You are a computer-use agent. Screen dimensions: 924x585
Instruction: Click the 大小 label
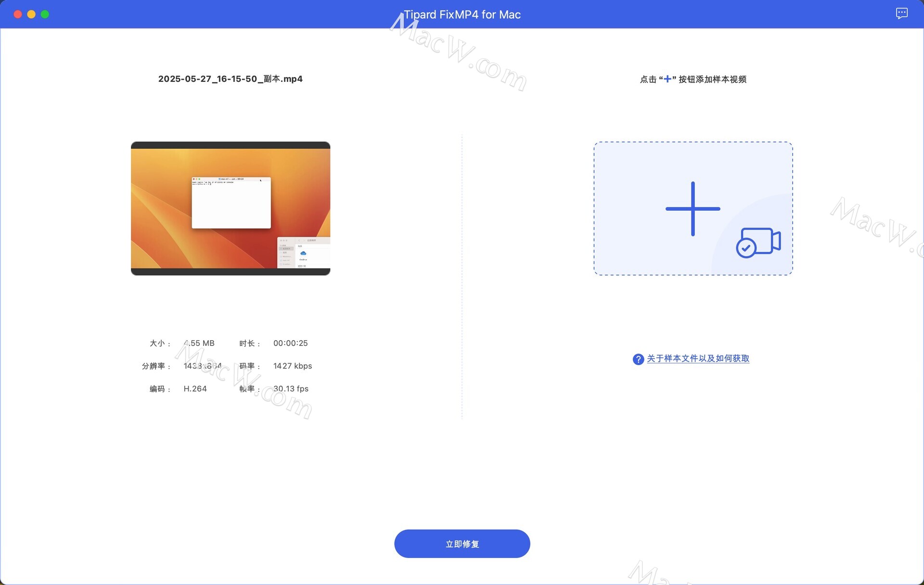160,343
